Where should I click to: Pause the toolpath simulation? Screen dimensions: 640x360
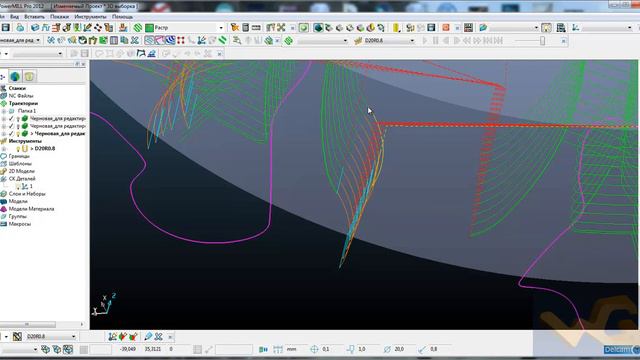coord(436,40)
